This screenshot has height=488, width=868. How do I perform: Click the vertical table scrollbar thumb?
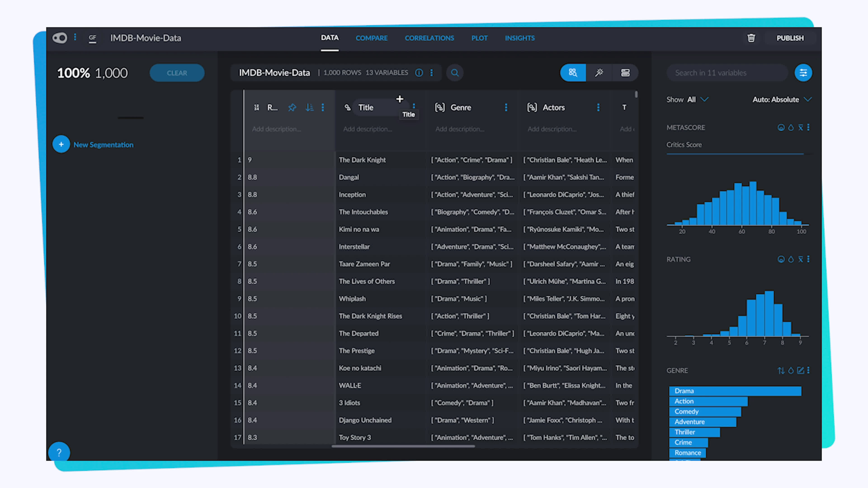[x=636, y=94]
